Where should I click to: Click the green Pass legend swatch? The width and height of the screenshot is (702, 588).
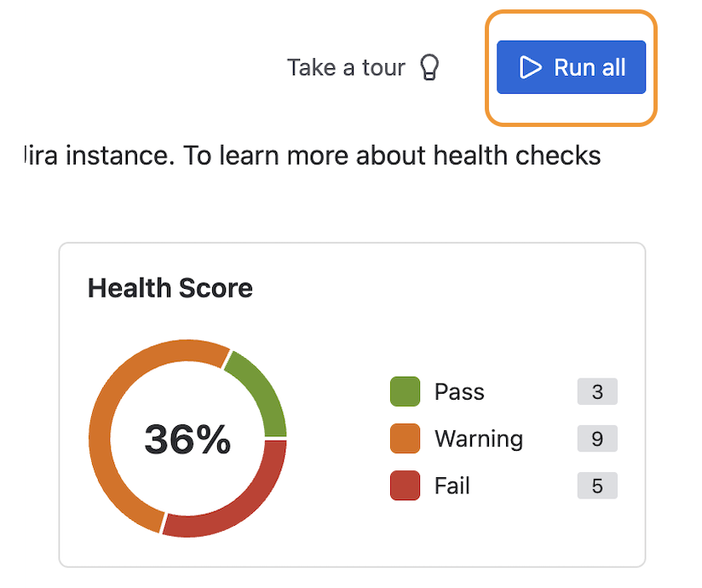(405, 392)
